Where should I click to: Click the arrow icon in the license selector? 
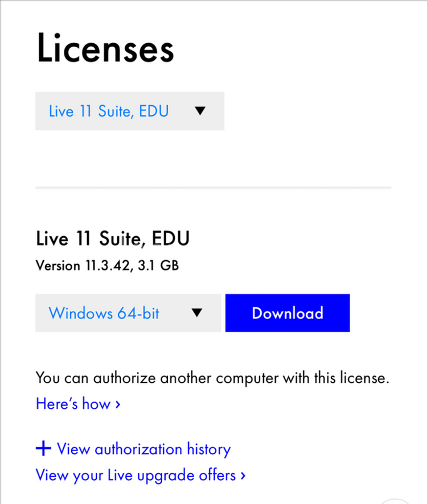click(x=200, y=111)
